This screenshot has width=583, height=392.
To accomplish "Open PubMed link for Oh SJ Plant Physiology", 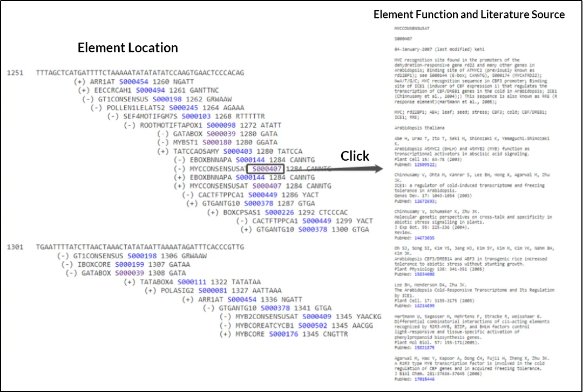I will click(424, 274).
